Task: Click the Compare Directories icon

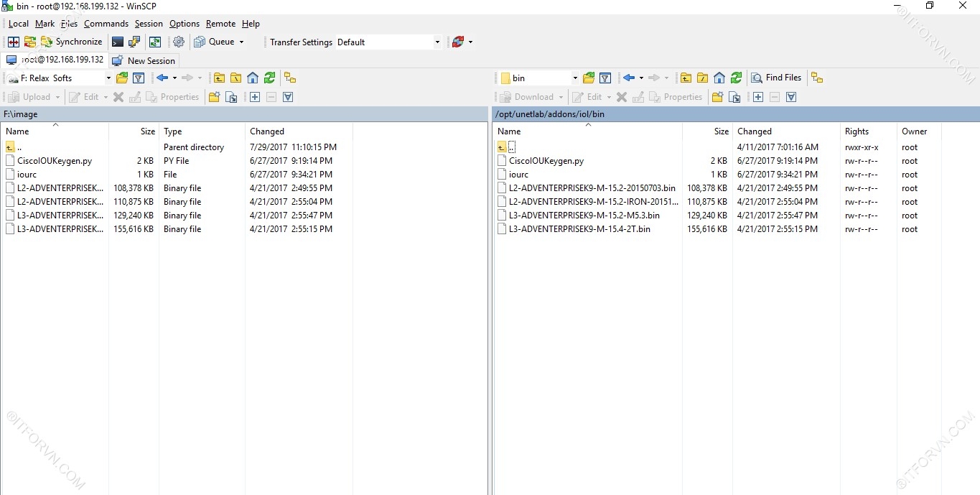Action: [x=14, y=42]
